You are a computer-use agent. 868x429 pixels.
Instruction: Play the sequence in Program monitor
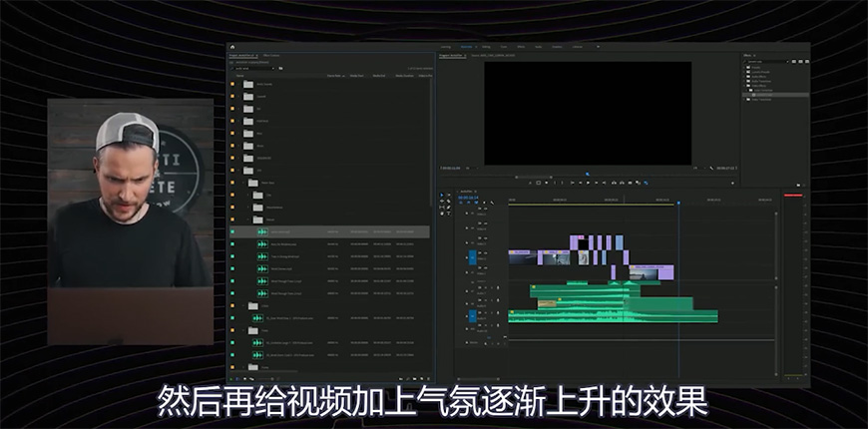[x=588, y=183]
